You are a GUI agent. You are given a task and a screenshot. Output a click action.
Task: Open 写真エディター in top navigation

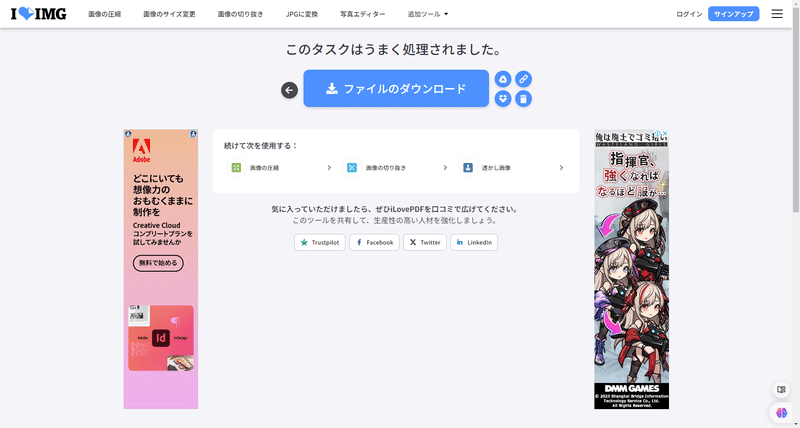(x=363, y=14)
